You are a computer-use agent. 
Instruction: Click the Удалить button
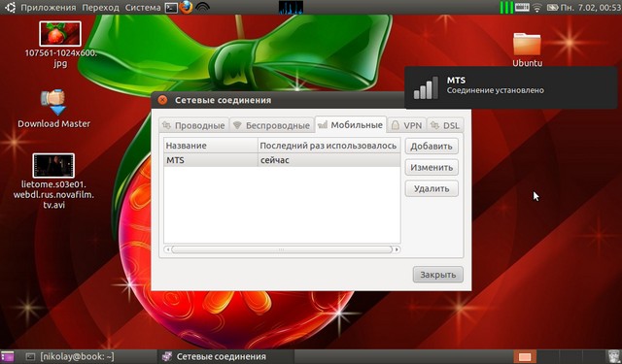(x=432, y=188)
